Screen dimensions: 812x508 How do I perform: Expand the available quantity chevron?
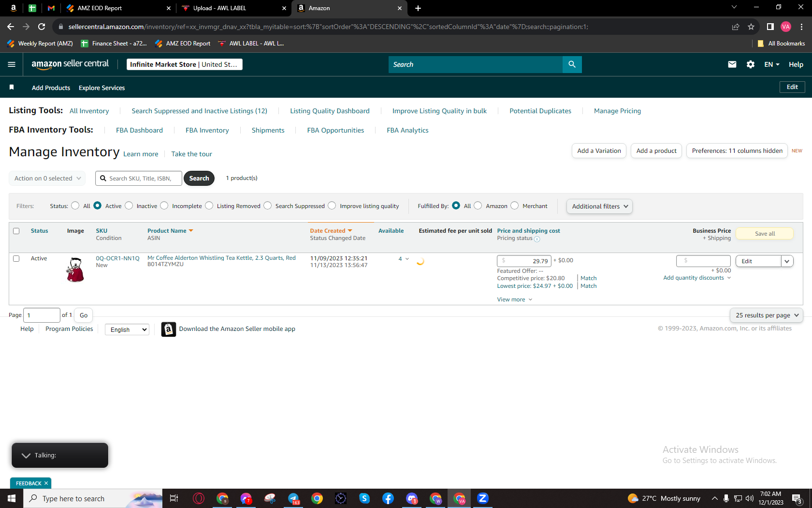point(407,259)
